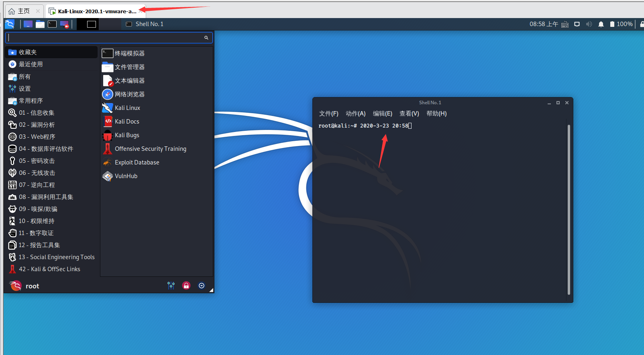Open the 文件(F) menu in Shell window
This screenshot has height=355, width=644.
click(328, 114)
